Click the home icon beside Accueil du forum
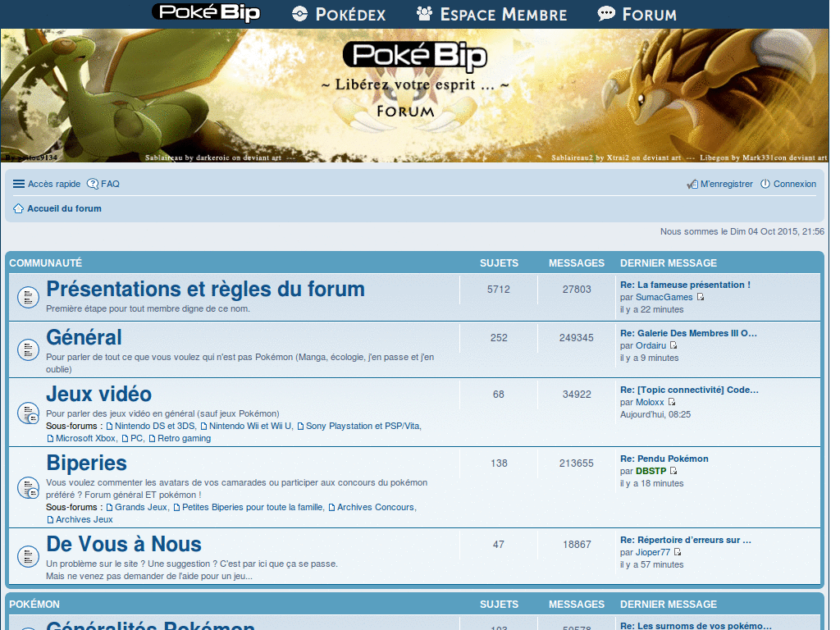 coord(17,208)
